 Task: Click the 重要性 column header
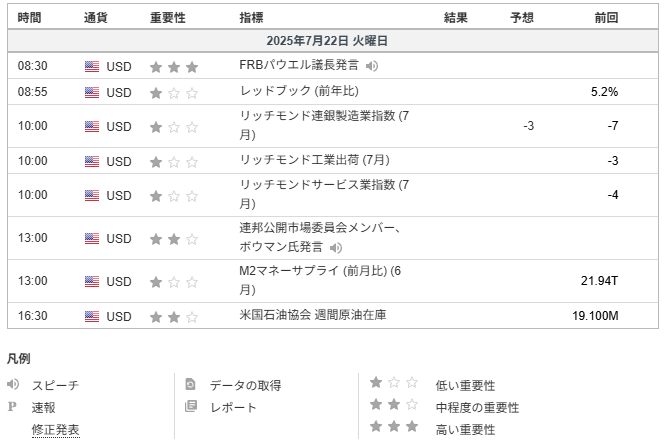click(x=168, y=17)
